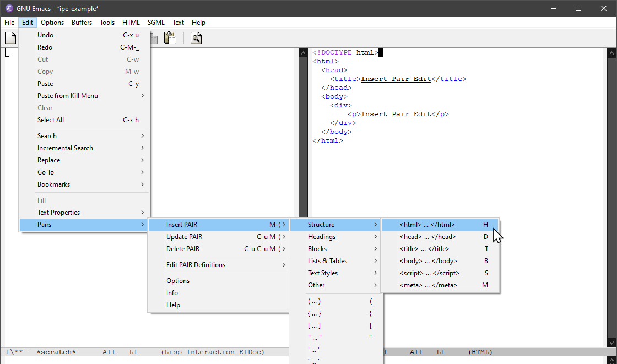Click the scroll-up arrow of left pane scrollbar
The image size is (617, 364).
[303, 53]
